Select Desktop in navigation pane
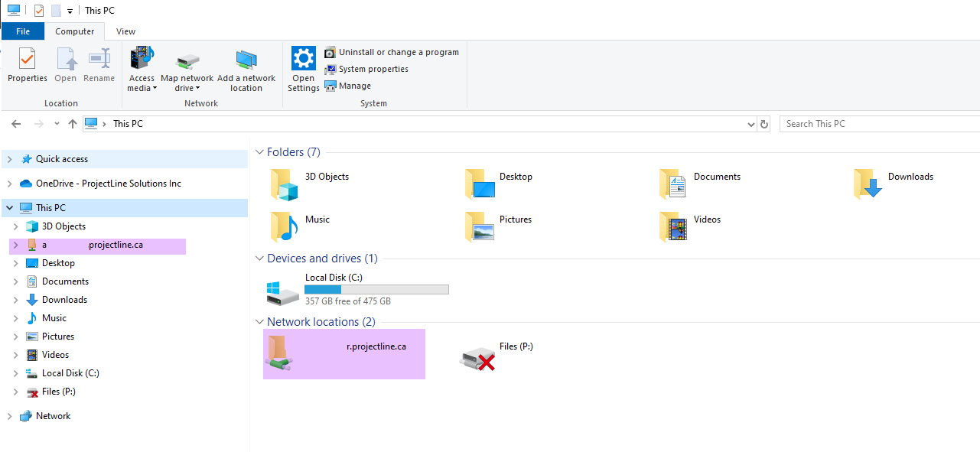Viewport: 980px width, 452px height. (58, 263)
